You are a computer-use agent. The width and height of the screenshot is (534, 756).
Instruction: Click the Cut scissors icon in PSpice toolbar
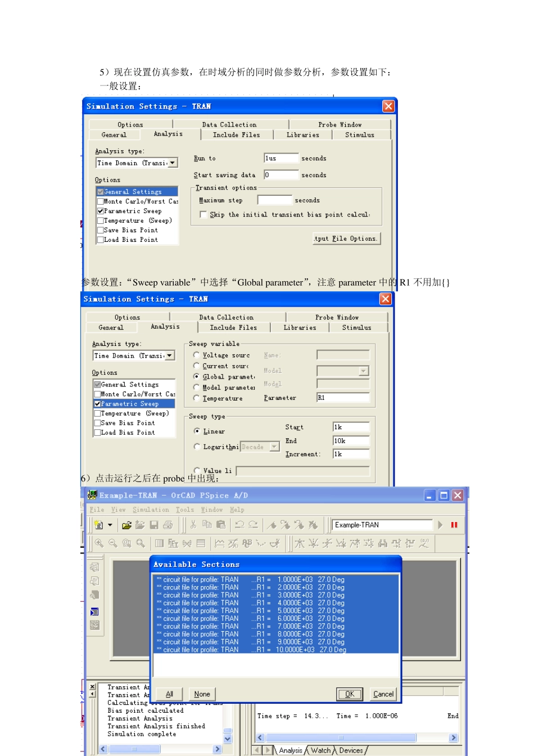pos(193,525)
